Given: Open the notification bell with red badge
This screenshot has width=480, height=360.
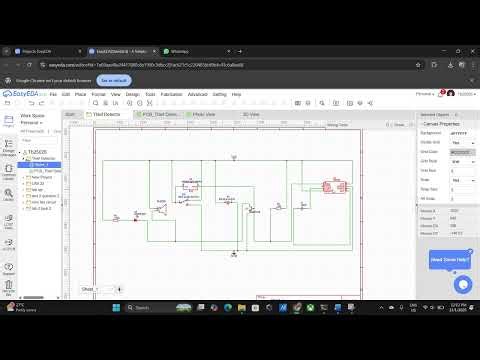Looking at the screenshot, I should (441, 94).
